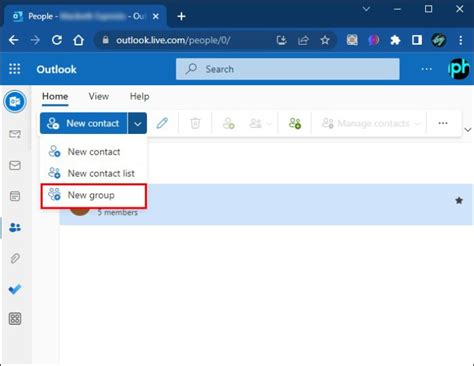Image resolution: width=474 pixels, height=366 pixels.
Task: Open More apps icon in sidebar
Action: coord(15,319)
